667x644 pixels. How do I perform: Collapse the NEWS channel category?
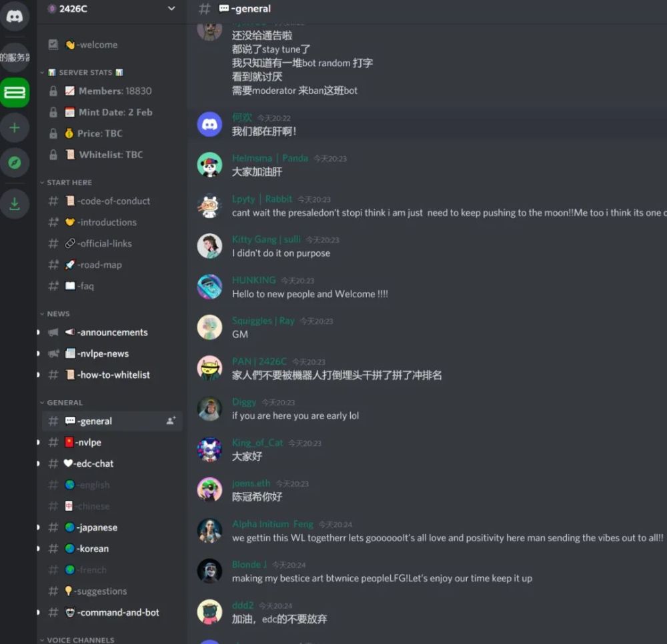tap(55, 314)
